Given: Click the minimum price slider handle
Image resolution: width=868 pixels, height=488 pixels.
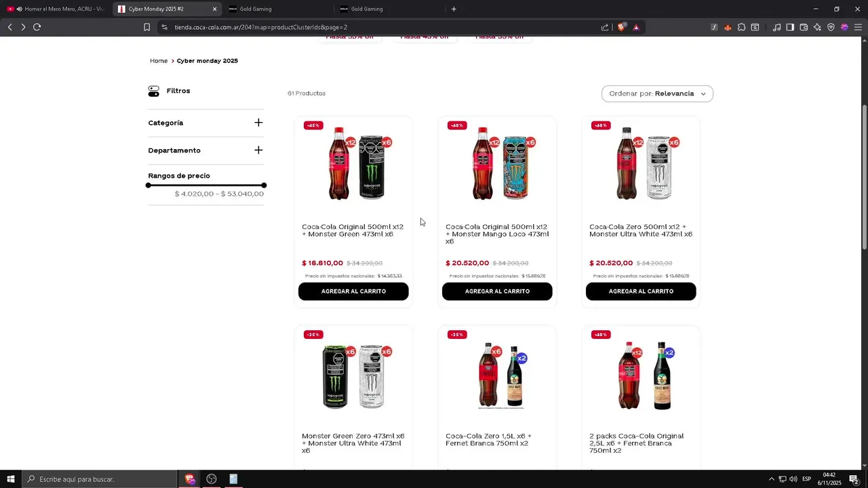Looking at the screenshot, I should [149, 185].
